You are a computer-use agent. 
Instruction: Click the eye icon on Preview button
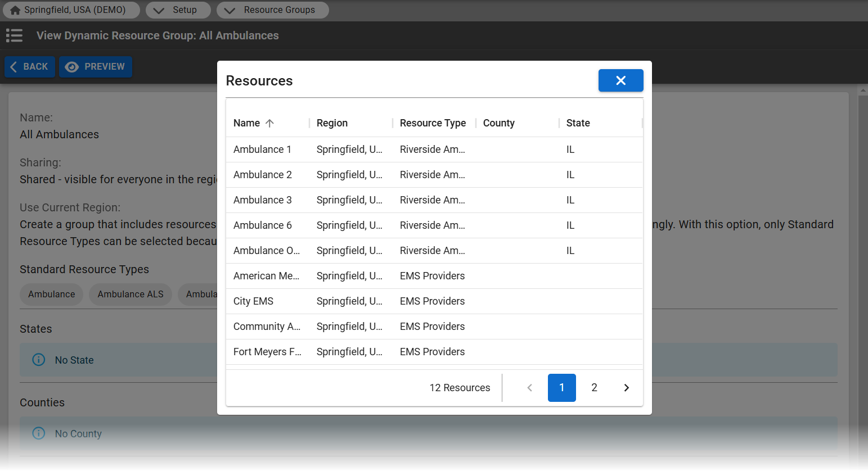pyautogui.click(x=71, y=67)
